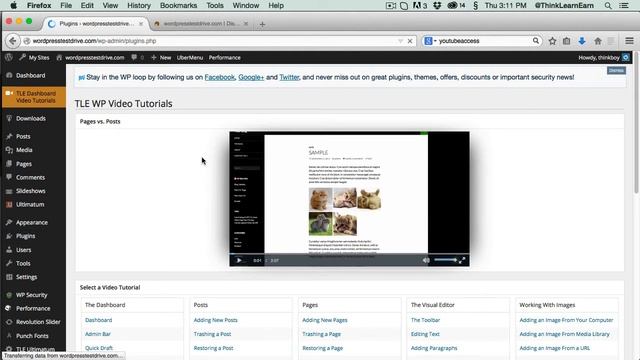Open the Firefox File menu
Image resolution: width=640 pixels, height=360 pixels.
click(66, 6)
